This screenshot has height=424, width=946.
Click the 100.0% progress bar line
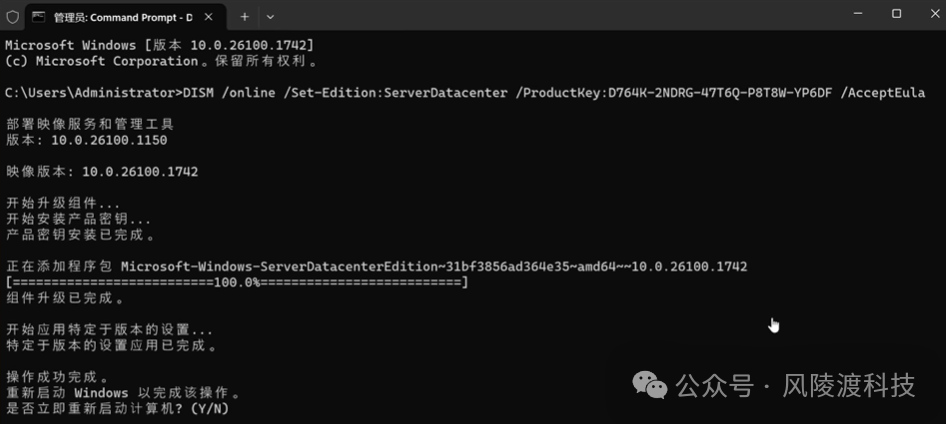237,283
